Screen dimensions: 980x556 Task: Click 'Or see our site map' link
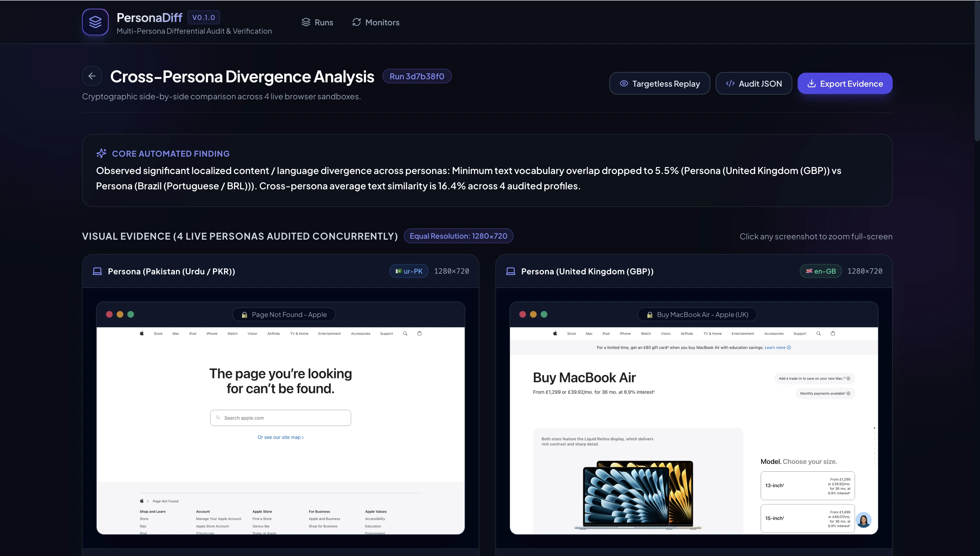pyautogui.click(x=281, y=437)
